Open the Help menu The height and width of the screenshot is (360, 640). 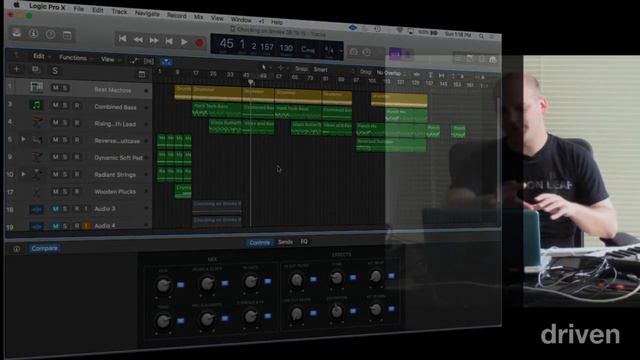point(276,22)
